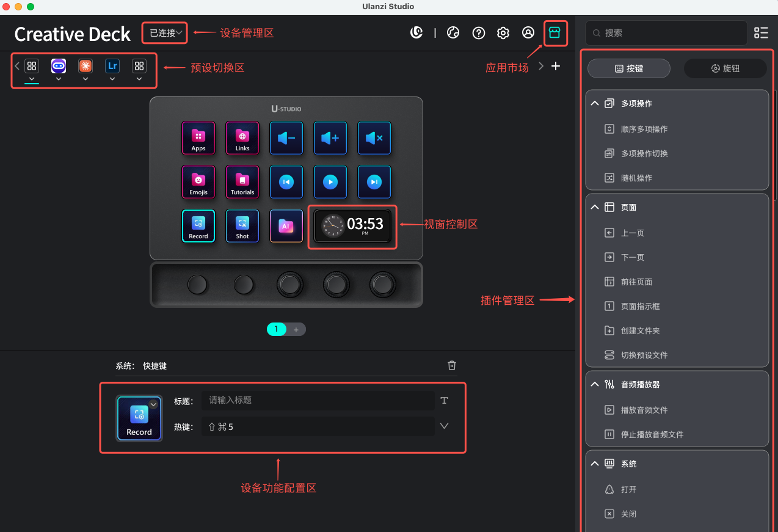Select the next track key

tap(374, 182)
